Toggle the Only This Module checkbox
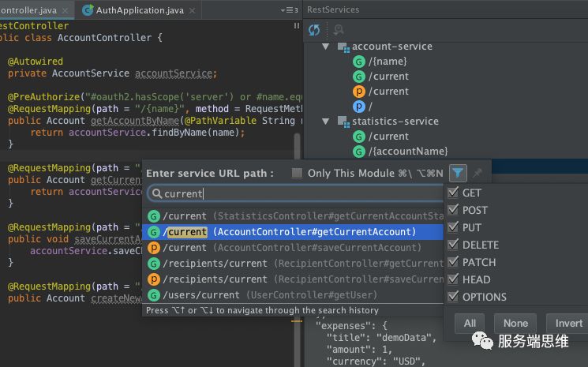 297,173
